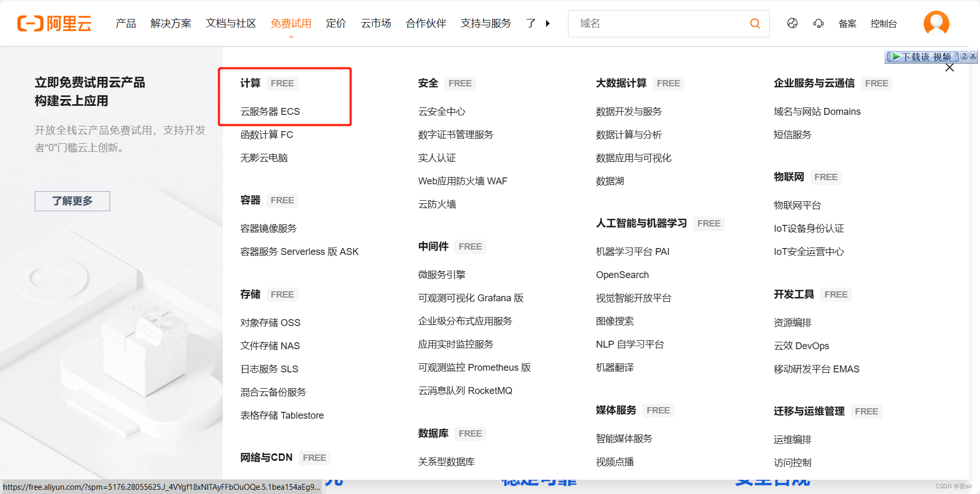Open the 支持与服务 menu
Screen dimensions: 980x494
pyautogui.click(x=486, y=23)
